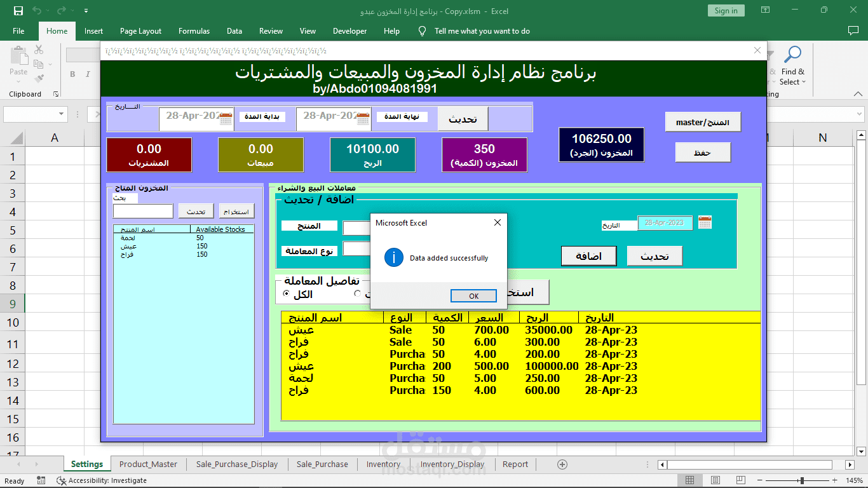Click the blue info icon in message box
The height and width of the screenshot is (488, 868).
coord(394,257)
